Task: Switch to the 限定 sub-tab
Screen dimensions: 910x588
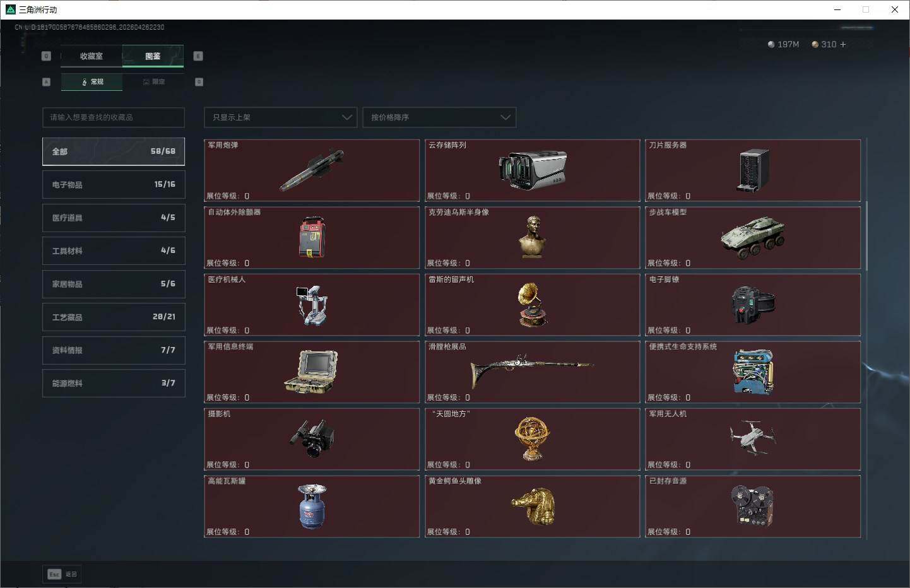Action: click(153, 82)
